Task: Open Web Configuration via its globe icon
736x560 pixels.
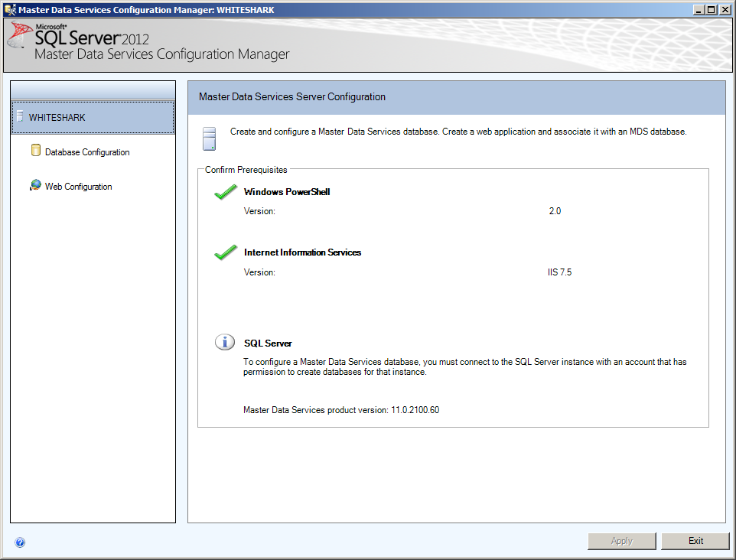Action: coord(35,185)
